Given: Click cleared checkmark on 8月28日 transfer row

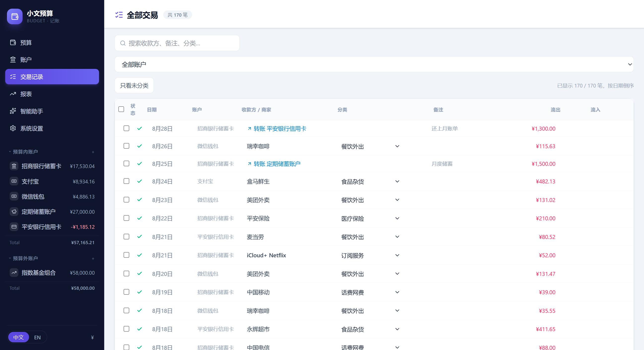Looking at the screenshot, I should pyautogui.click(x=139, y=128).
